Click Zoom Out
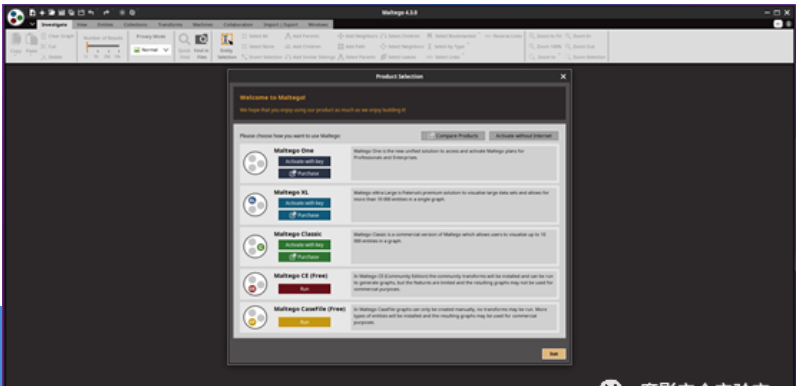The image size is (798, 386). [x=580, y=46]
